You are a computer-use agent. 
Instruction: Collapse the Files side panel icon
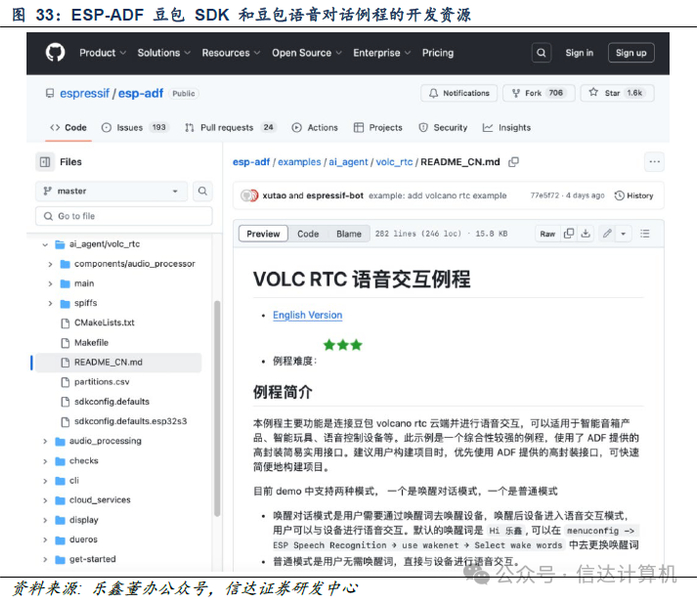45,162
